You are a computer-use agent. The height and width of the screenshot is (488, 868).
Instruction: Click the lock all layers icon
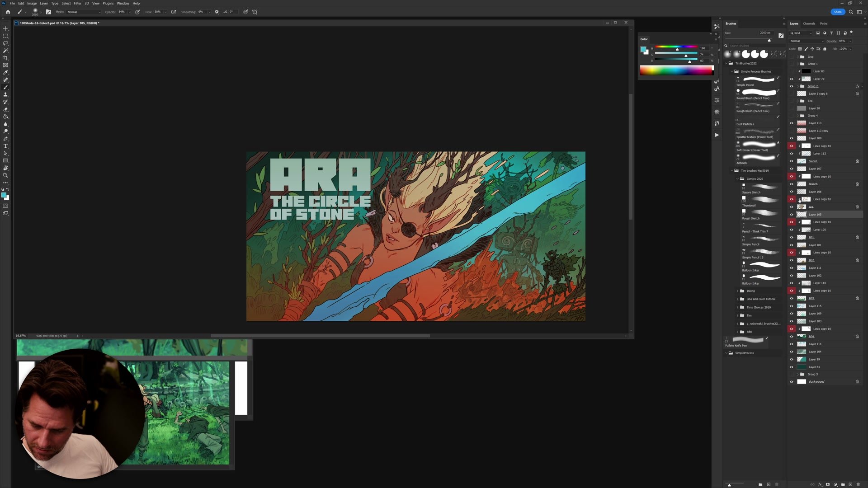pos(825,49)
